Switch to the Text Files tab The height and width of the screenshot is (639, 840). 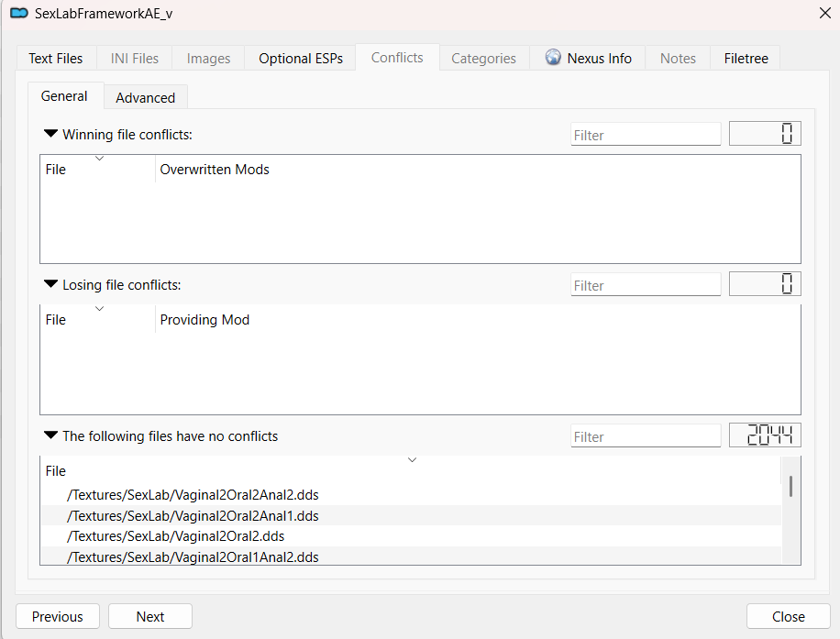(x=56, y=59)
